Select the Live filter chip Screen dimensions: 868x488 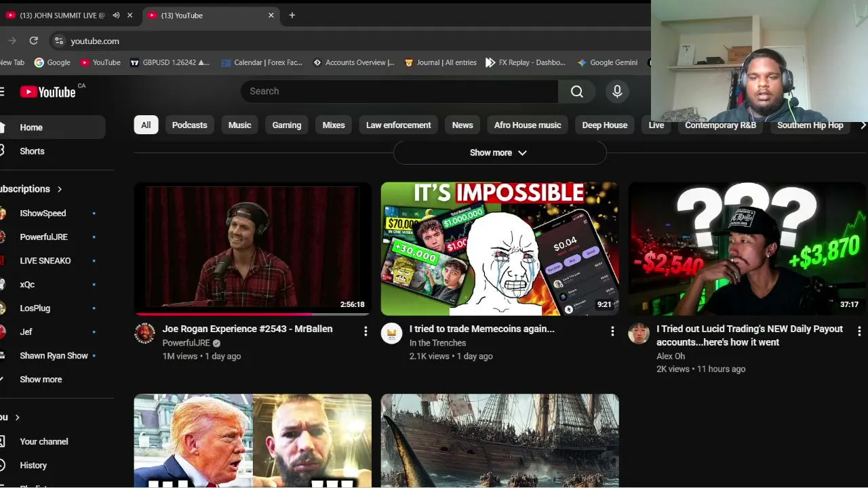(x=656, y=125)
